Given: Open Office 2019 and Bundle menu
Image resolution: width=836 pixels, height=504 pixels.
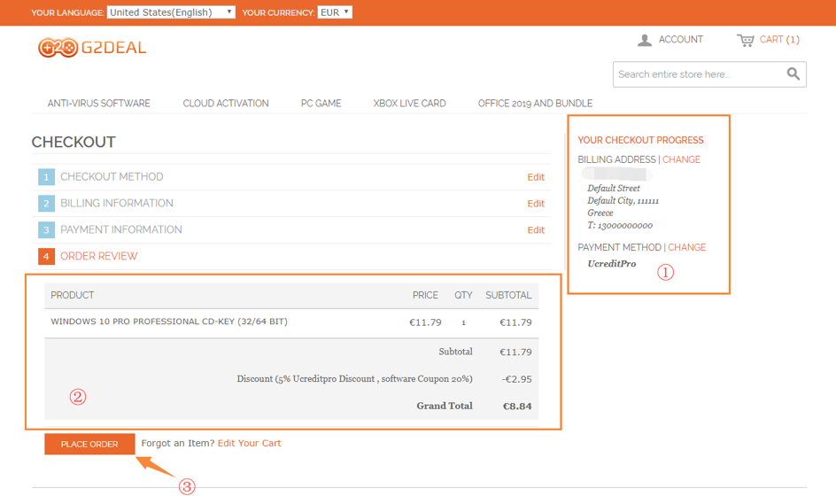Looking at the screenshot, I should [x=535, y=104].
